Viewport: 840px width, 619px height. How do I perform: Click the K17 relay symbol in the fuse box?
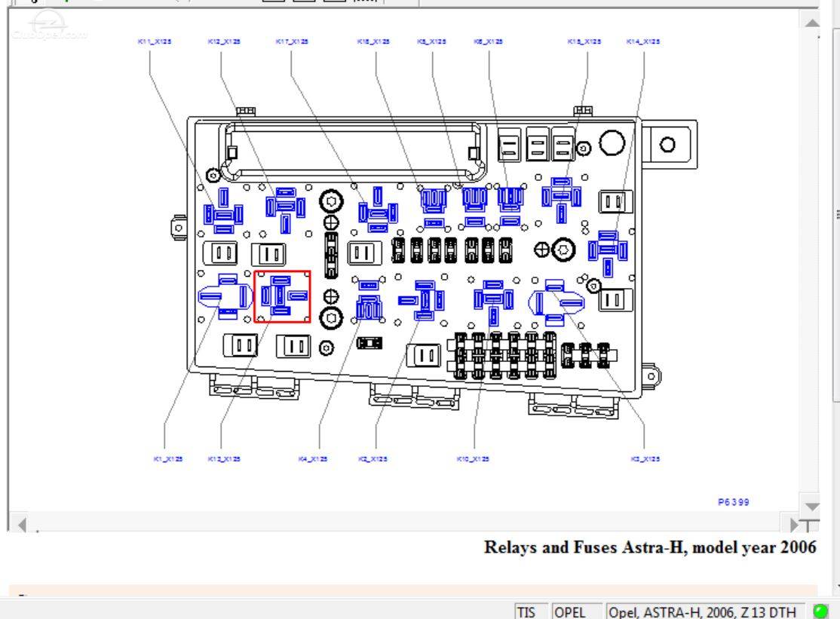click(378, 210)
